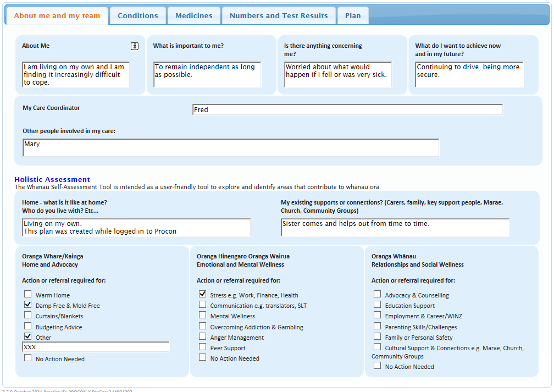Viewport: 554px width, 392px height.
Task: Switch to the Conditions tab
Action: [x=137, y=15]
